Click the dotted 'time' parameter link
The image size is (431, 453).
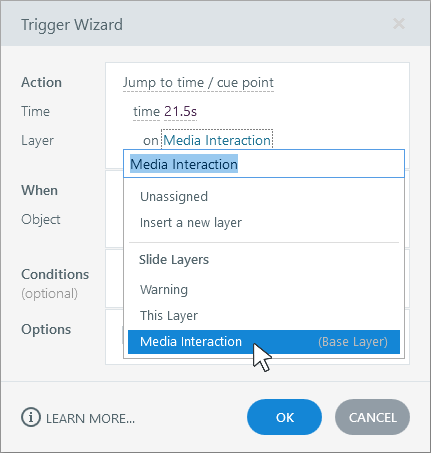(x=147, y=111)
